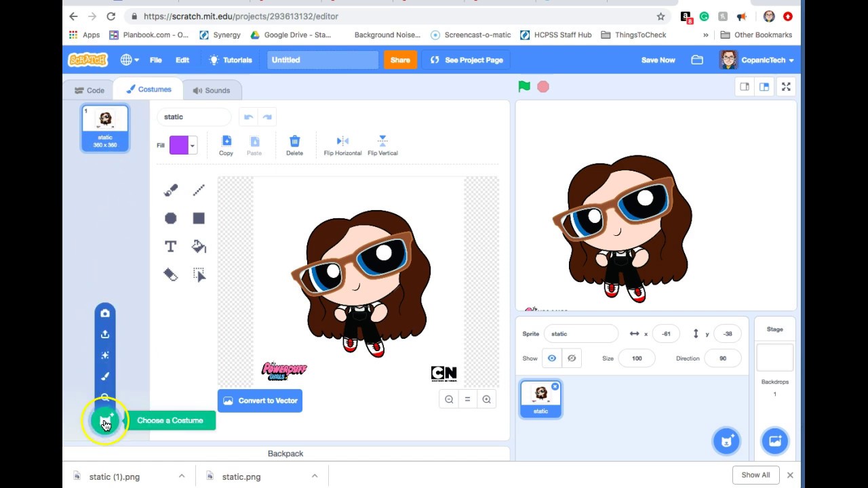
Task: Select the Stage backdrop thumbnail
Action: tap(775, 357)
